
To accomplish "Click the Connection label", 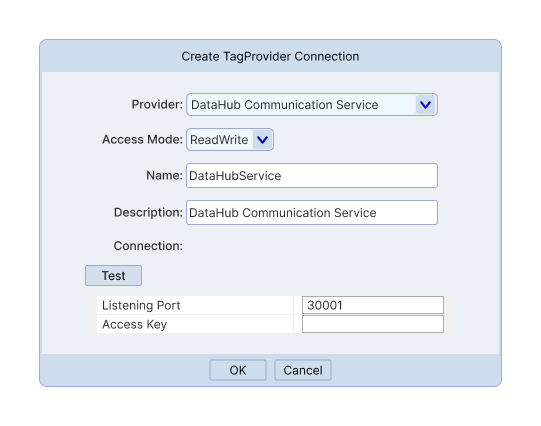I will click(148, 246).
